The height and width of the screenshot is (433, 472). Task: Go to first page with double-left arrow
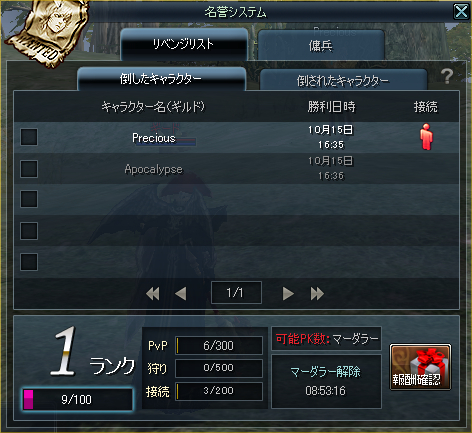coord(153,294)
